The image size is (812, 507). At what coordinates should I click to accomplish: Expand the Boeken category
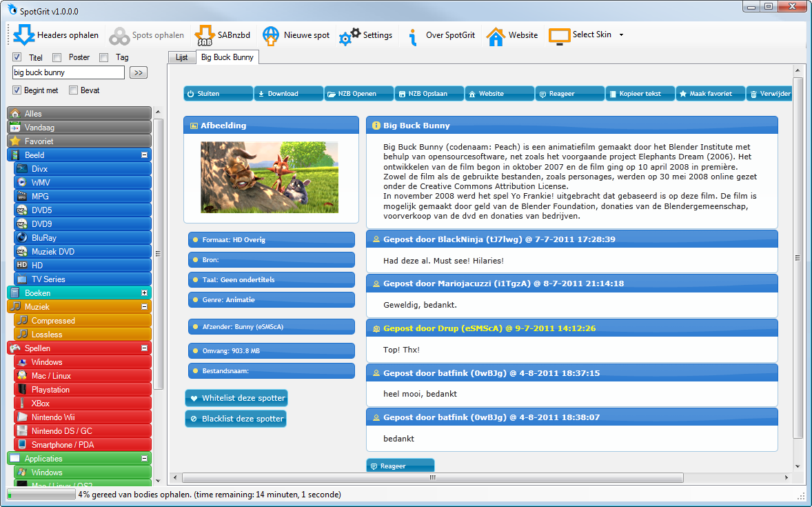coord(145,293)
